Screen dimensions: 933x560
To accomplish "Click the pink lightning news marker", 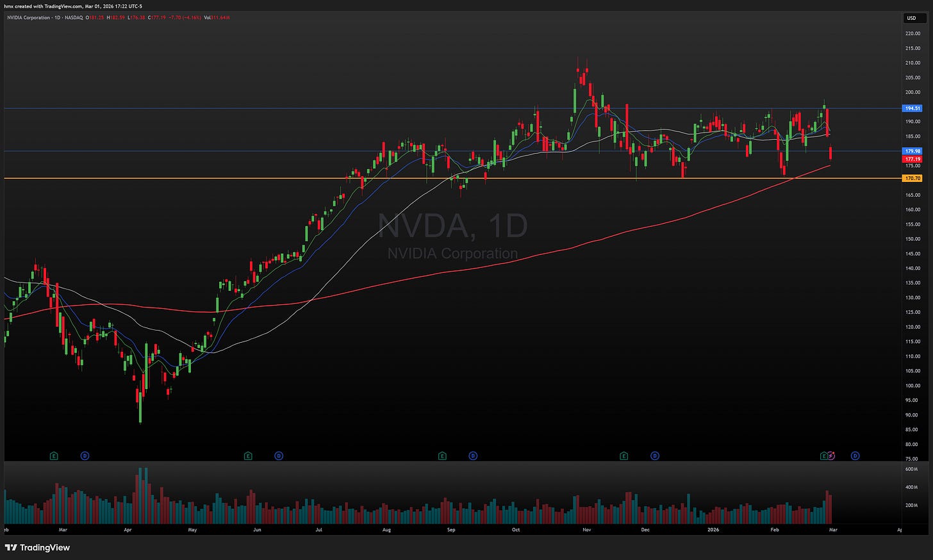I will pos(831,456).
